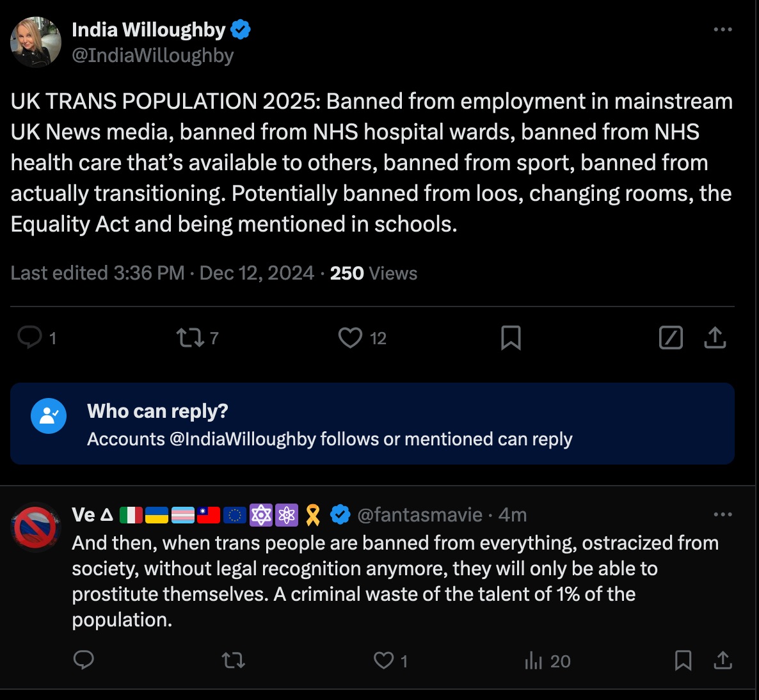The width and height of the screenshot is (759, 700).
Task: Click the Who can reply info banner
Action: point(372,424)
